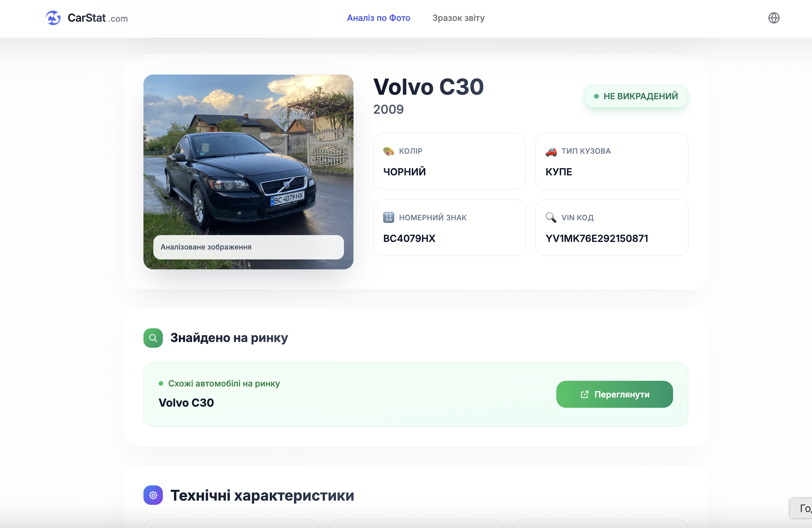812x528 pixels.
Task: Click the paint palette color icon
Action: pyautogui.click(x=388, y=151)
